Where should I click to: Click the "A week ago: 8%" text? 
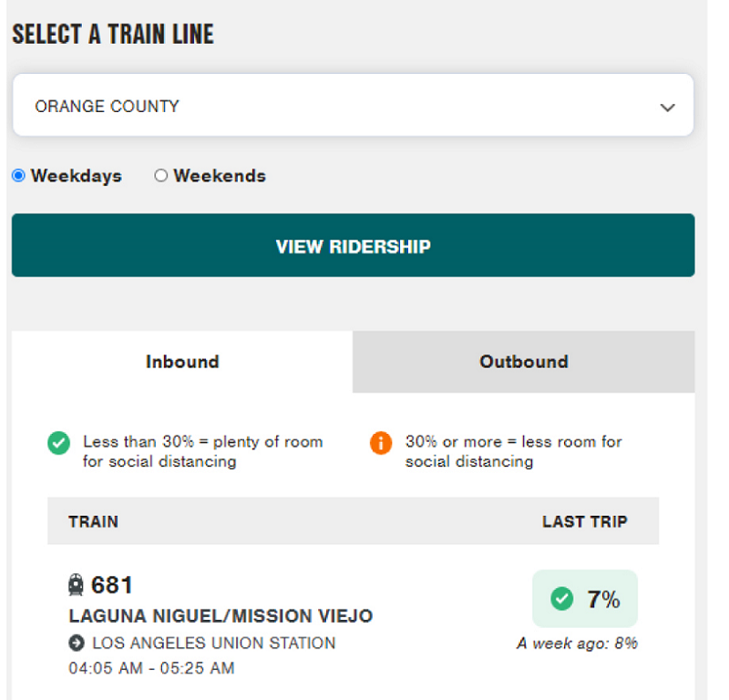point(577,643)
